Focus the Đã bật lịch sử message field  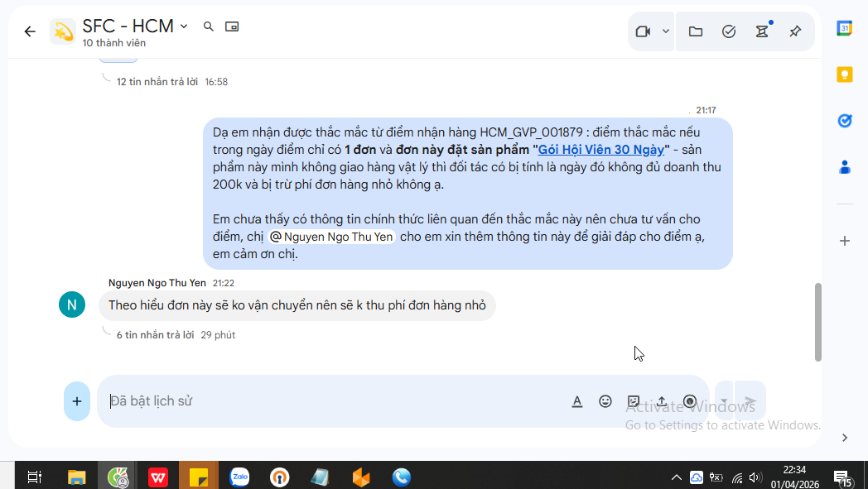332,401
